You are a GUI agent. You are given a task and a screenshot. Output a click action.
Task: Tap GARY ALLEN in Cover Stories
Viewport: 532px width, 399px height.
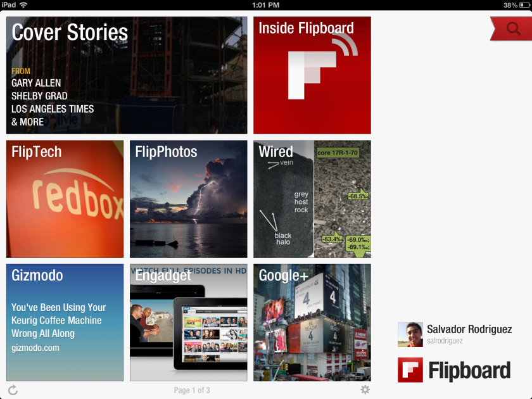36,83
